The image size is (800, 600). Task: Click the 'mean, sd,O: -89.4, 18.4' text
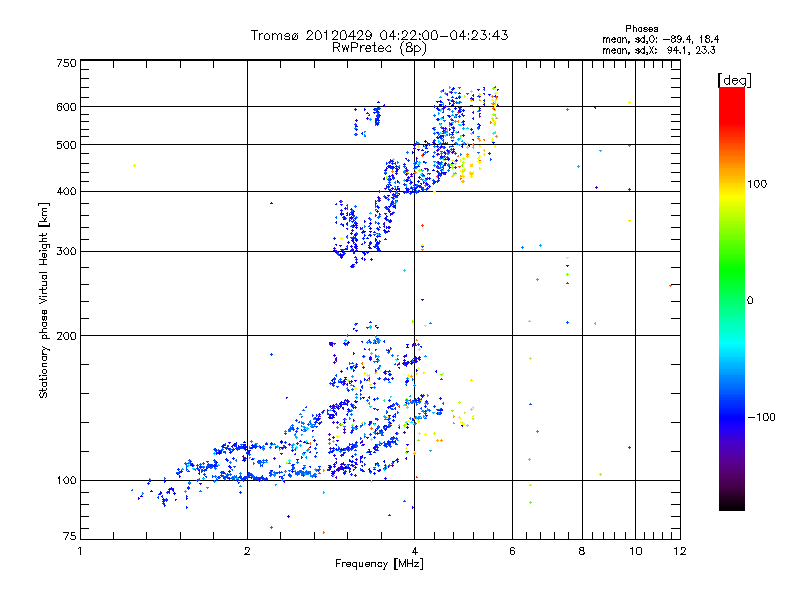[660, 39]
